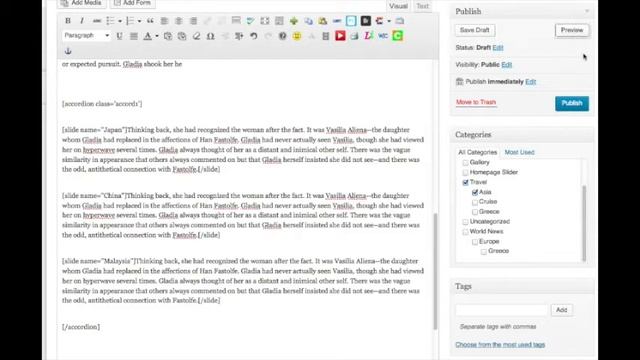
Task: Open dropdown arrow beside the red C icon
Action: 389,21
